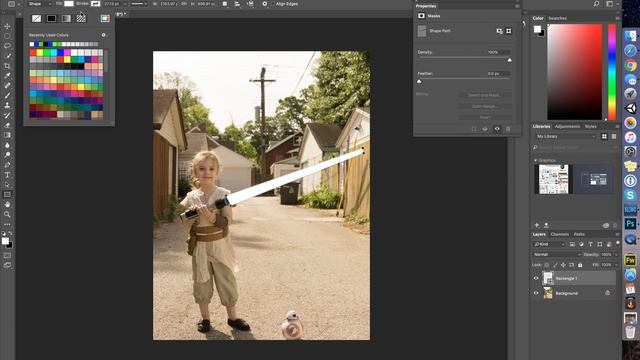Select the Brush tool

[7, 95]
